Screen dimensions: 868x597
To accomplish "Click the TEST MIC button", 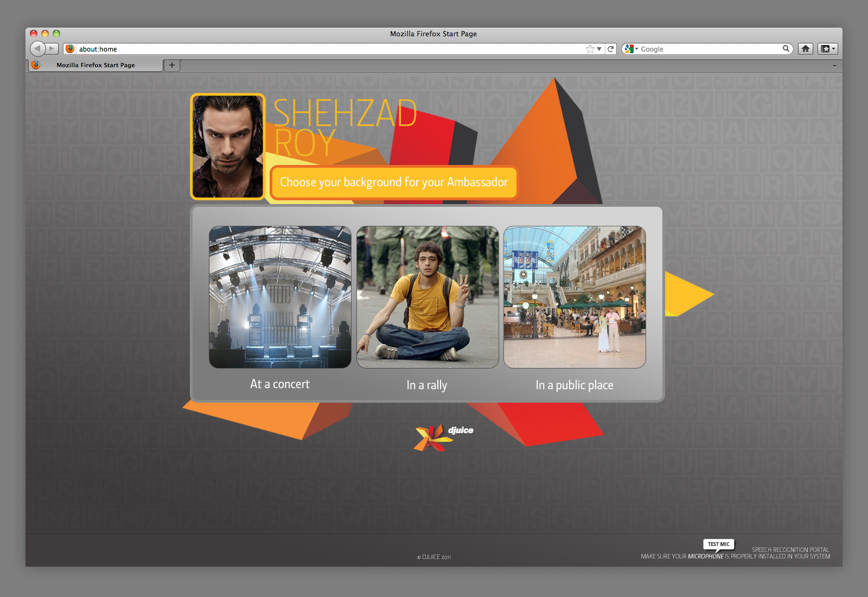I will click(719, 544).
